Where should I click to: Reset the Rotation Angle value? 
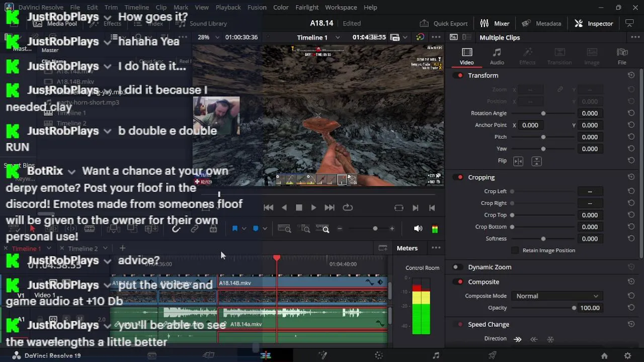tap(631, 113)
